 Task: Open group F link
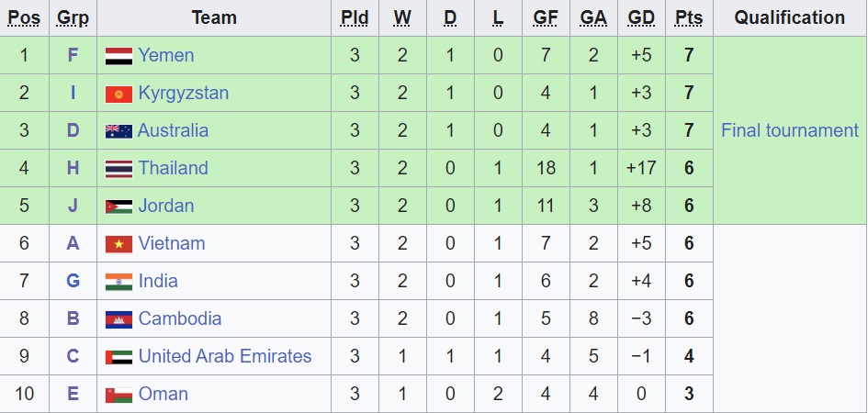(73, 55)
